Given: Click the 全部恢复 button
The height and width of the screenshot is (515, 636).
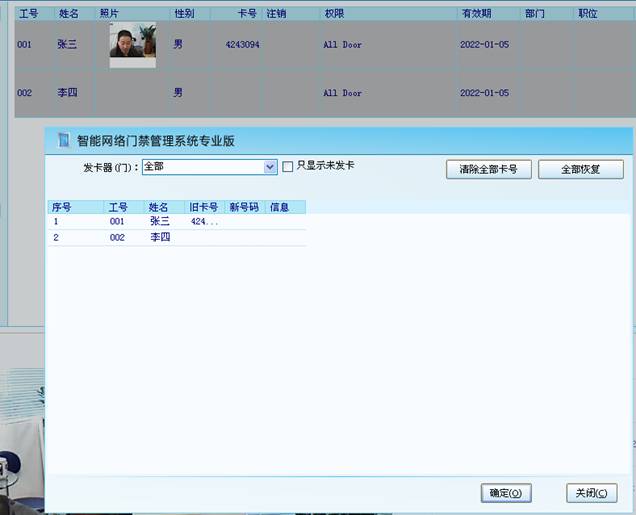Looking at the screenshot, I should pos(580,169).
